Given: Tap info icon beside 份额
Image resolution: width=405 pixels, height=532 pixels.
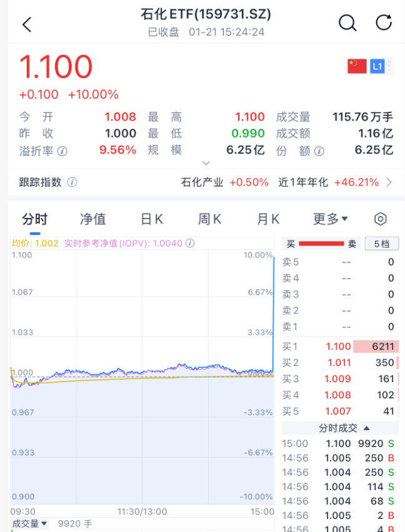Looking at the screenshot, I should click(x=319, y=150).
